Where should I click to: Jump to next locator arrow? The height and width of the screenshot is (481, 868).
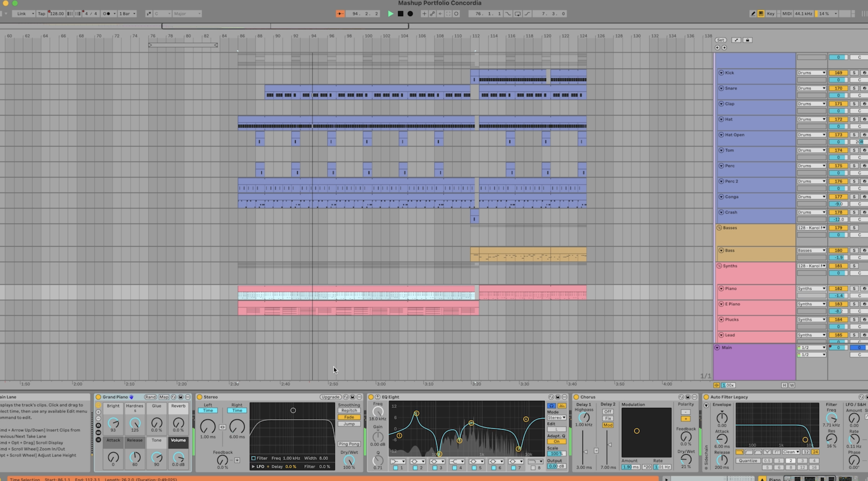724,48
